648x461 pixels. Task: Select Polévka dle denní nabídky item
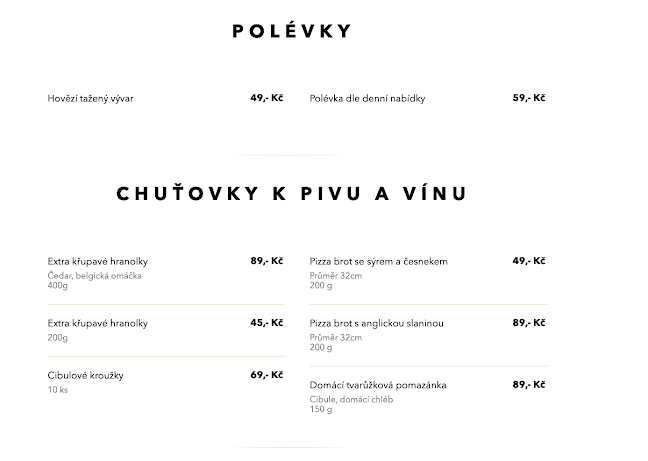[367, 99]
